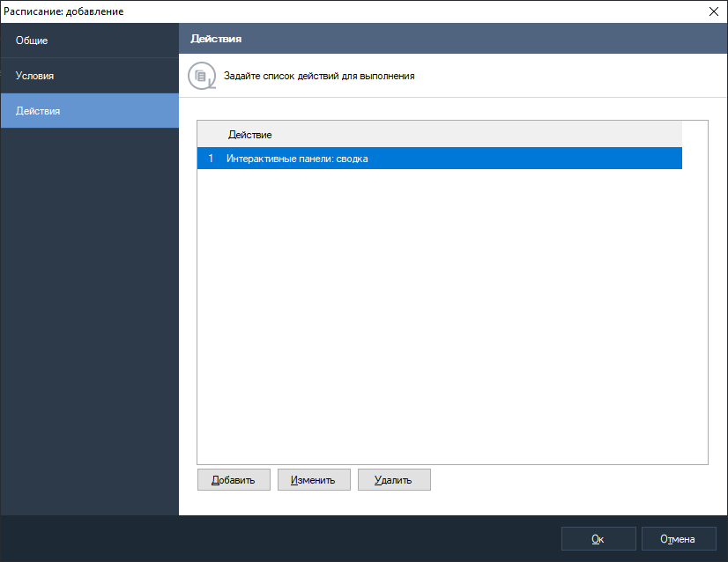Confirm the schedule with Ок
Image resolution: width=728 pixels, height=562 pixels.
click(598, 539)
